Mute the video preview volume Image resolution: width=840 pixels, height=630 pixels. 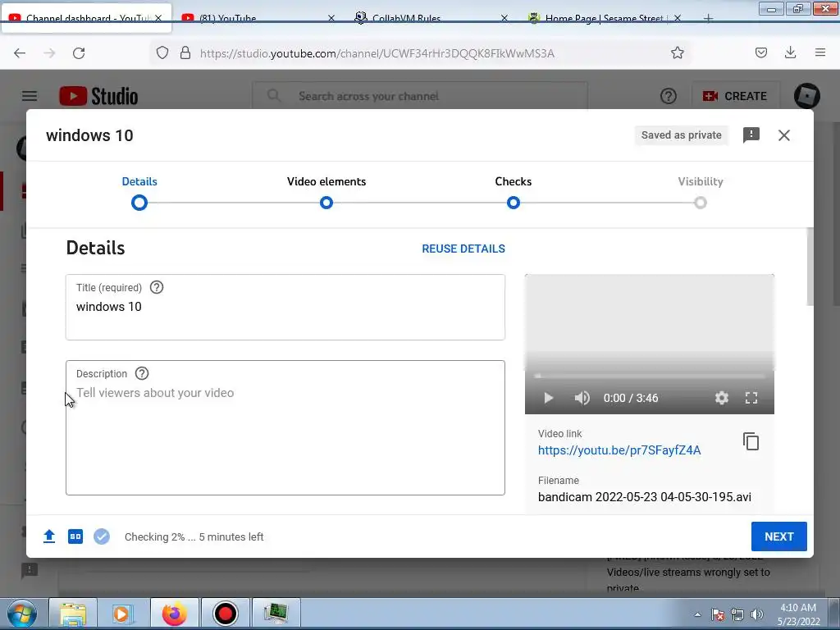[582, 398]
